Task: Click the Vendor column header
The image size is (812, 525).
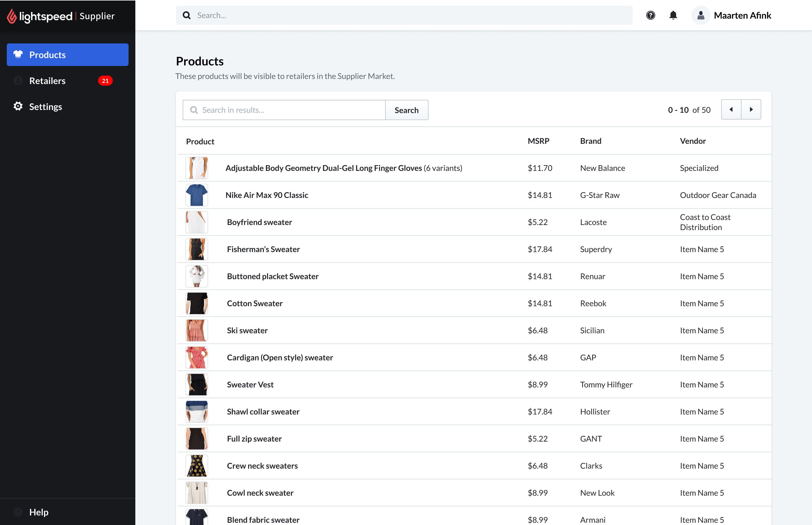Action: tap(693, 141)
